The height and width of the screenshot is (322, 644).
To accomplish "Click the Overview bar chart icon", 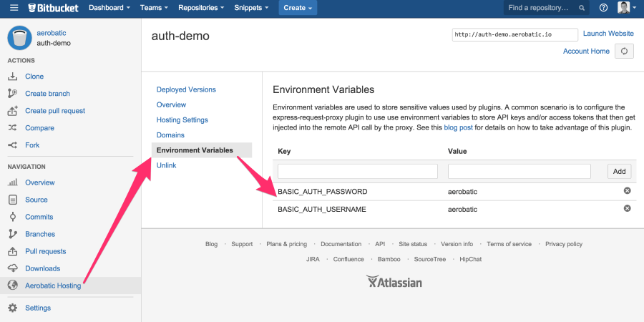I will pos(13,182).
